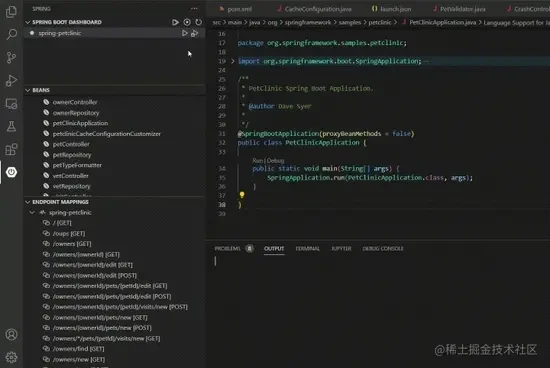The width and height of the screenshot is (550, 368).
Task: Open the Explorer view in activity bar
Action: (x=11, y=12)
